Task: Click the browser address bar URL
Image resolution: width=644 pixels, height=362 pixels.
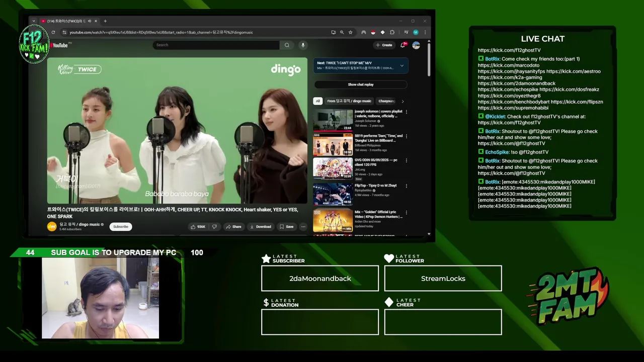Action: click(x=161, y=32)
